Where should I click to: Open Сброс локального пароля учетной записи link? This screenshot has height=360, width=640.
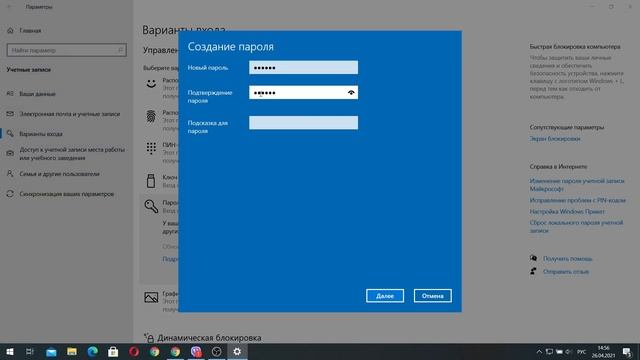pos(576,227)
